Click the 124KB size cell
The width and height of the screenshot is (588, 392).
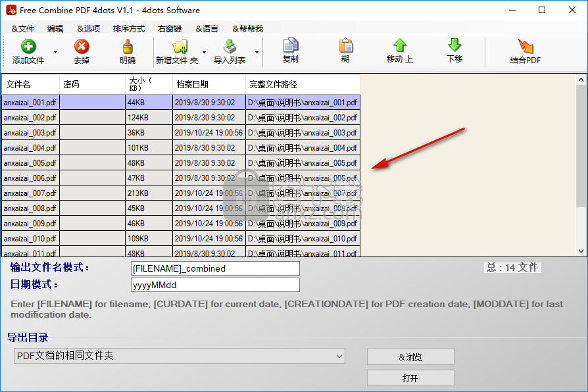point(149,118)
